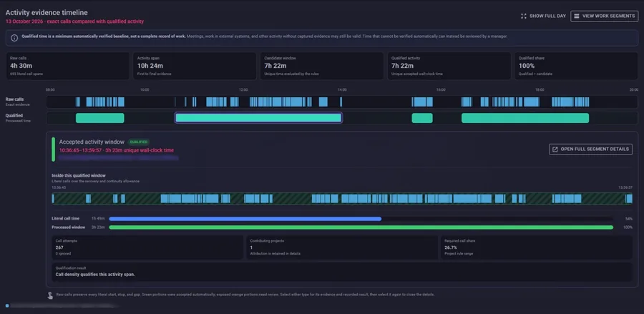This screenshot has width=644, height=314.
Task: Click the '1h 49m' literal call duration
Action: pos(98,219)
